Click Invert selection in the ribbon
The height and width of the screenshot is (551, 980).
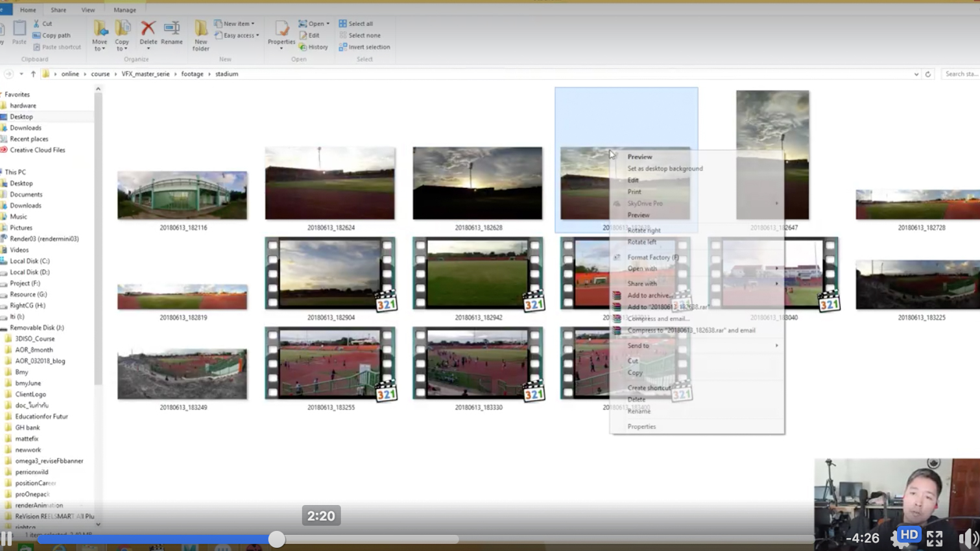(x=365, y=47)
